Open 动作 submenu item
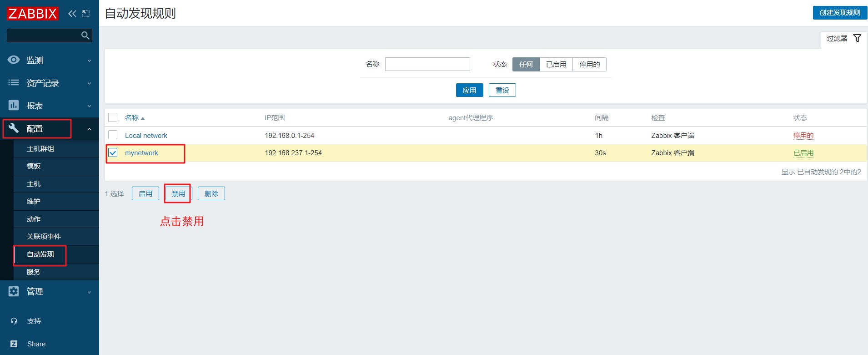Viewport: 868px width, 355px height. click(56, 219)
